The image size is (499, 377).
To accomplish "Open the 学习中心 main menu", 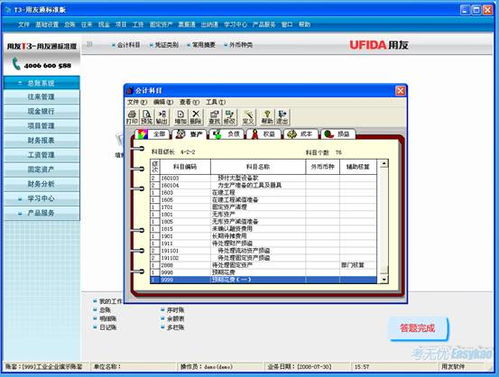I will tap(235, 24).
